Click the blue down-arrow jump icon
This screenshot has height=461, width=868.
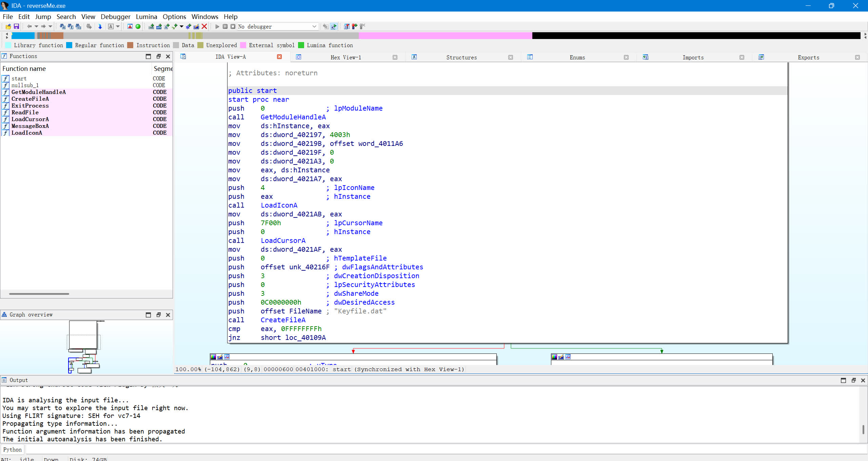pos(100,26)
